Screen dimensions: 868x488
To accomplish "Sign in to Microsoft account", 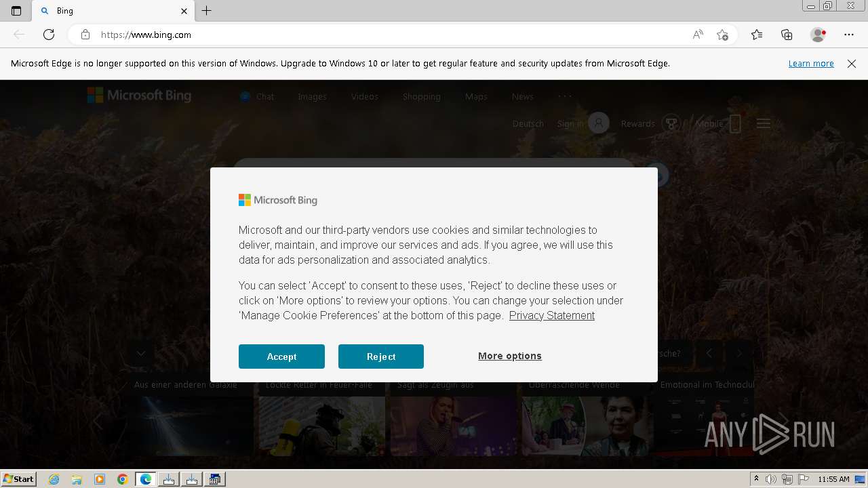I will pos(583,123).
